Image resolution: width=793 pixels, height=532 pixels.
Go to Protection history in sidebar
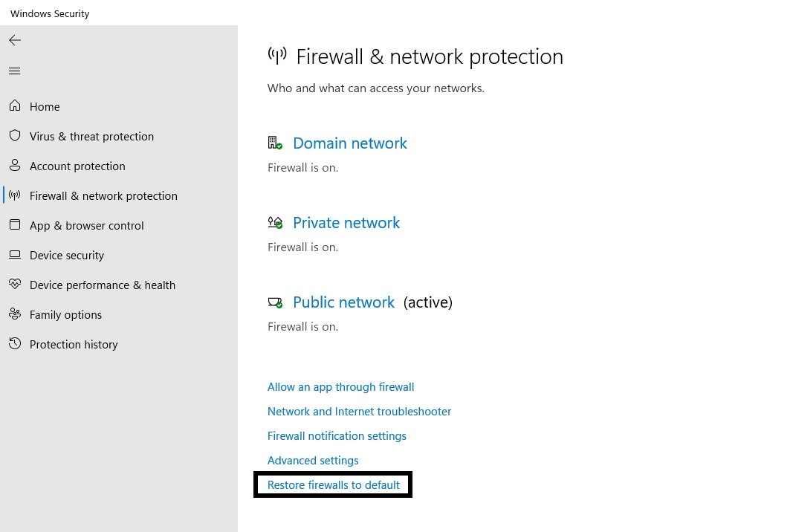click(x=74, y=345)
